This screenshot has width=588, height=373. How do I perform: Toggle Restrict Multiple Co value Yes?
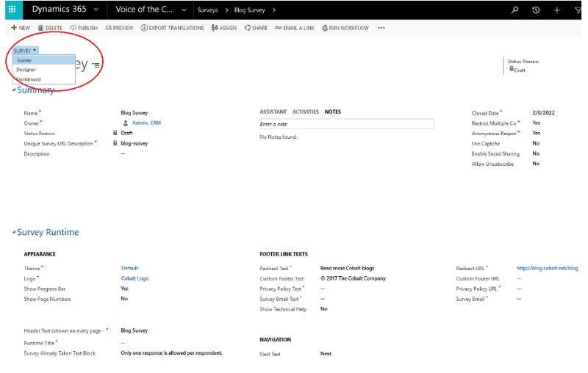coord(537,123)
